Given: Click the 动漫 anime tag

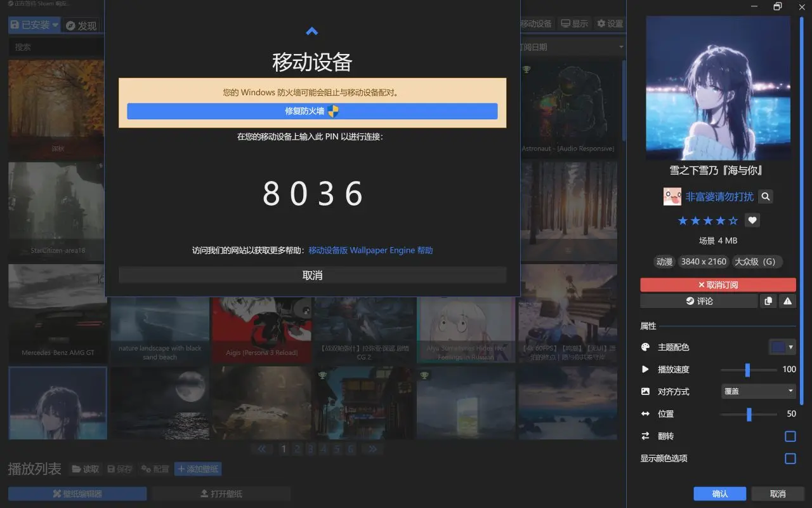Looking at the screenshot, I should [x=664, y=262].
